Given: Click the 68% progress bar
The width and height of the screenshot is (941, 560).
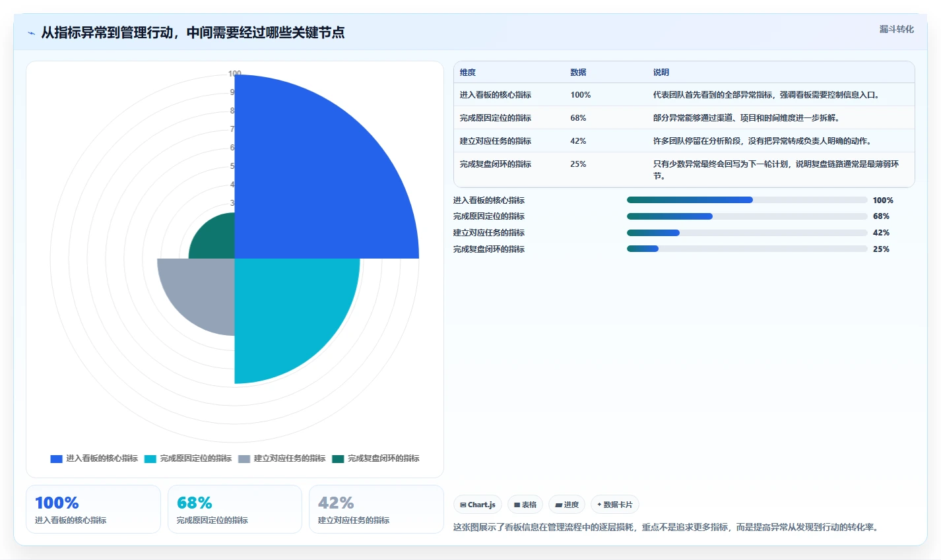Looking at the screenshot, I should [x=747, y=216].
